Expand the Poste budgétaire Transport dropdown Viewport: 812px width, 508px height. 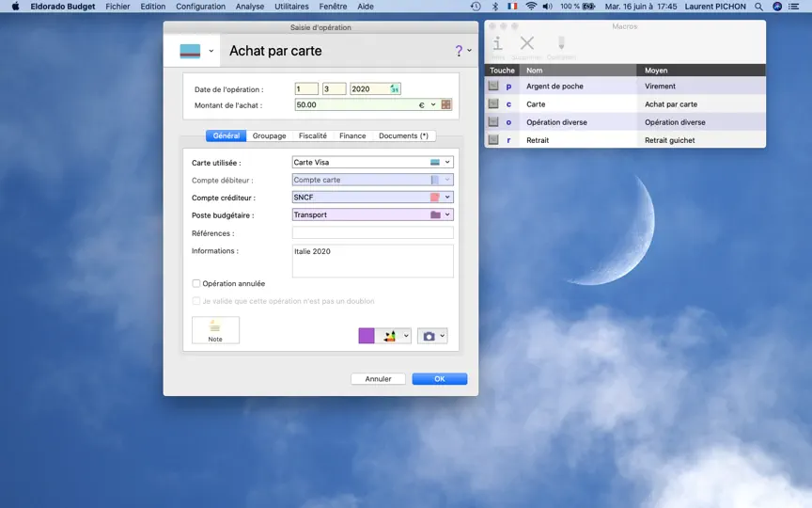[447, 214]
